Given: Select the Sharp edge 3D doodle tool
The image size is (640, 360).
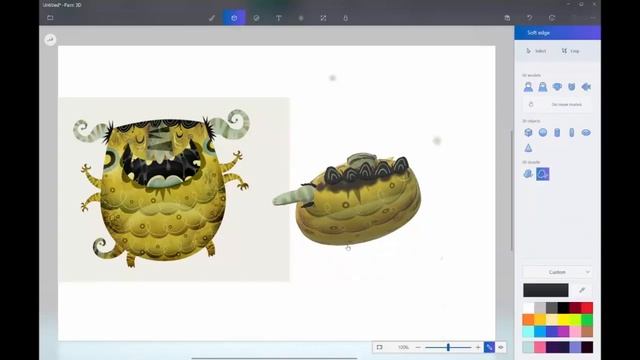Looking at the screenshot, I should (528, 174).
